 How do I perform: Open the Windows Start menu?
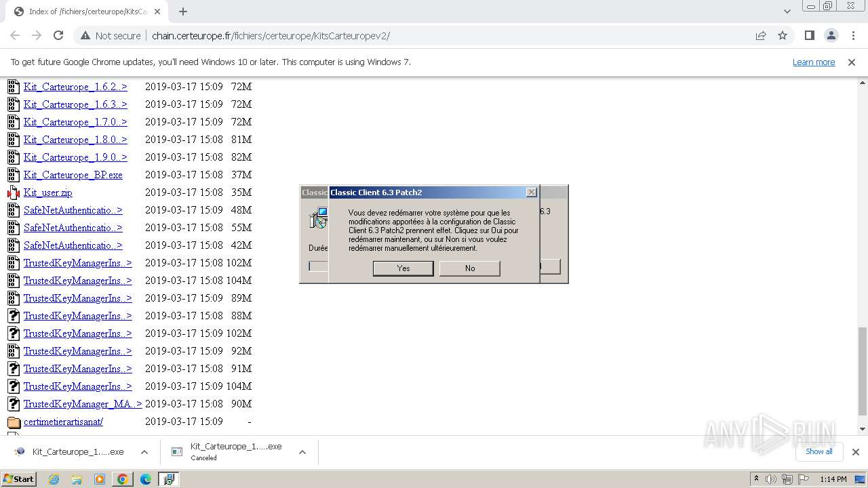(x=18, y=479)
